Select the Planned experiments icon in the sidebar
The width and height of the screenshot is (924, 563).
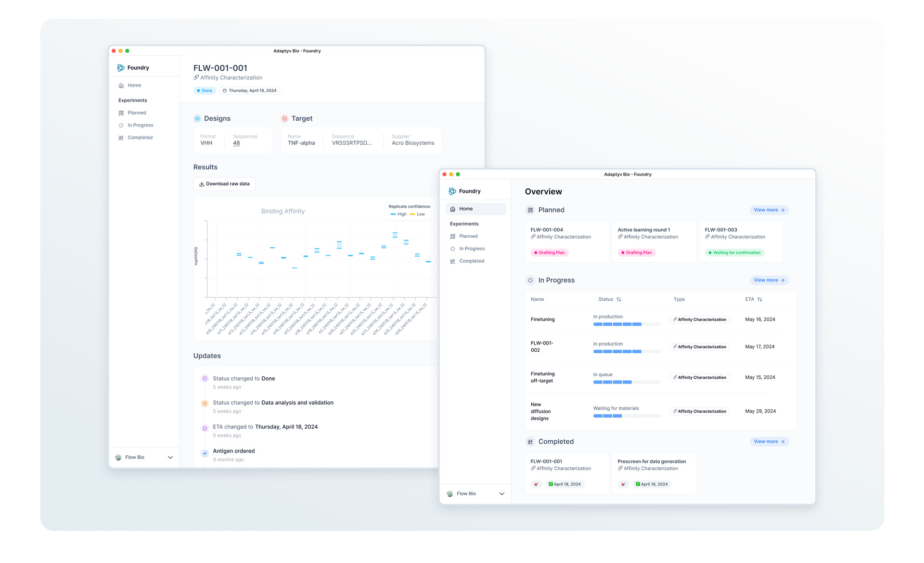122,113
